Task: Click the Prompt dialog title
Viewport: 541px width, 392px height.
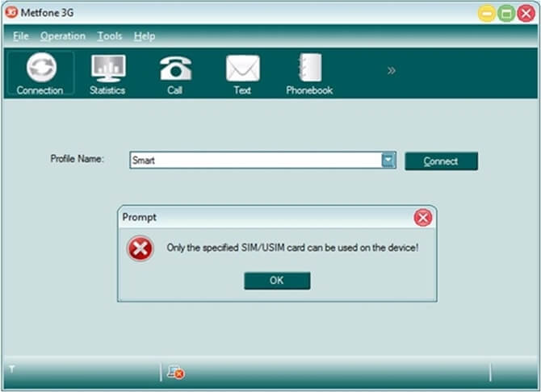Action: [x=140, y=218]
